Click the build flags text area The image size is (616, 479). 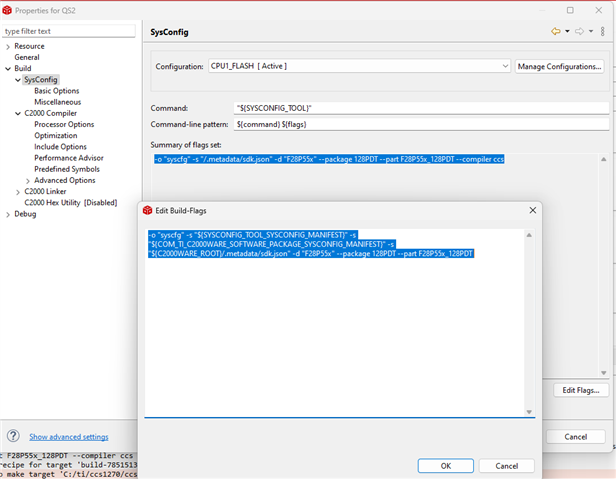point(334,322)
